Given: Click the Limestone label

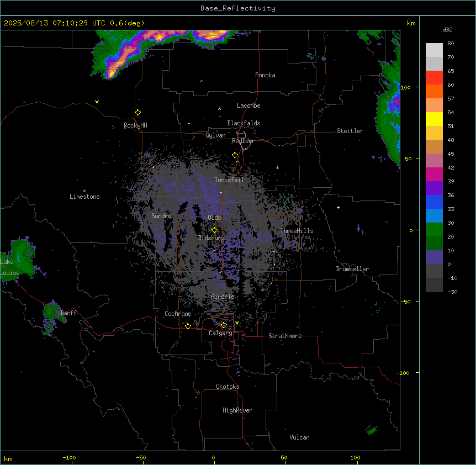Looking at the screenshot, I should pyautogui.click(x=84, y=197).
